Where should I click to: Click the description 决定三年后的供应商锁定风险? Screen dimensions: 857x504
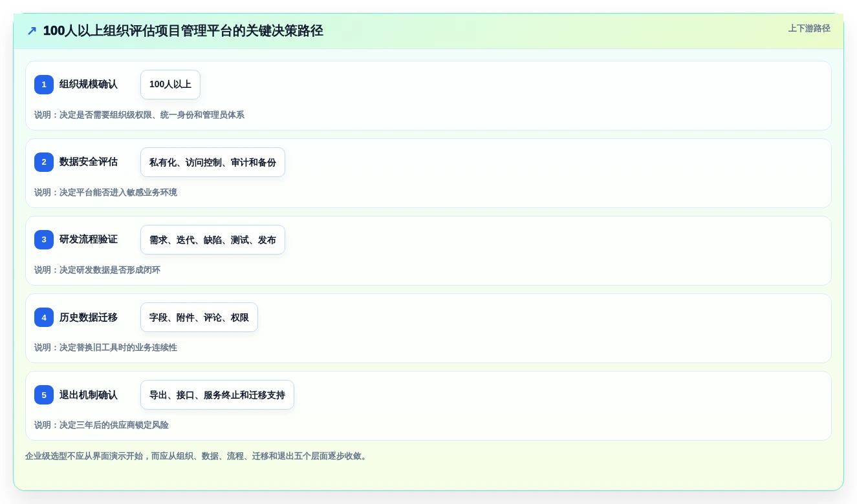click(114, 425)
